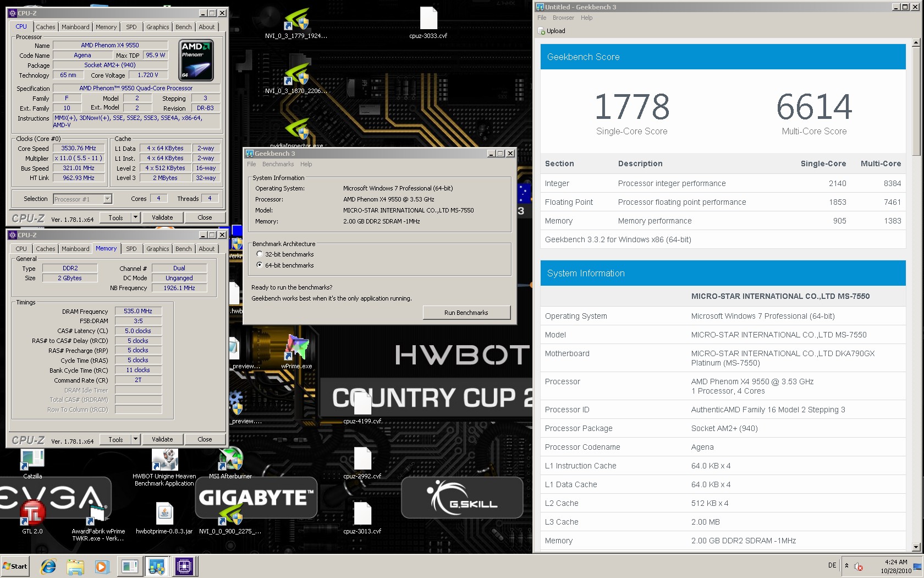
Task: Click the Start button
Action: (x=15, y=566)
